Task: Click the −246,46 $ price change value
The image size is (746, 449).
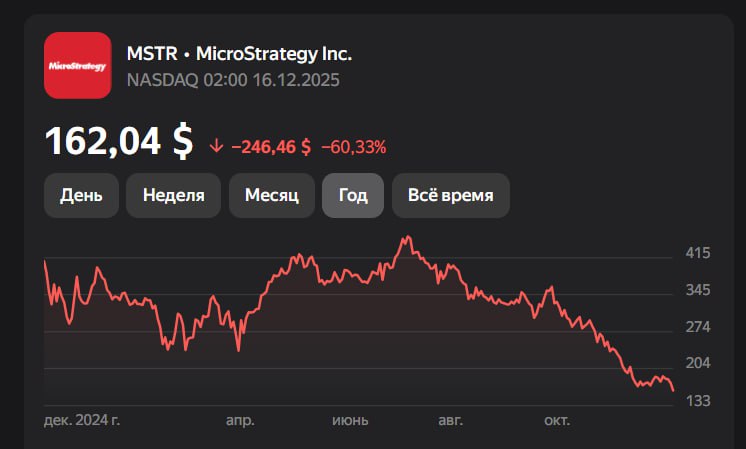Action: click(x=271, y=147)
